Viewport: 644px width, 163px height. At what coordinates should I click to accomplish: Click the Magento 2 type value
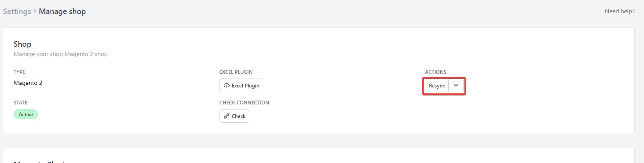(28, 83)
